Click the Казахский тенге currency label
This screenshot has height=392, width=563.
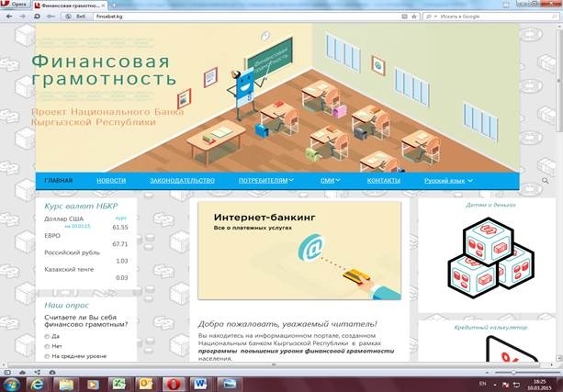[69, 269]
